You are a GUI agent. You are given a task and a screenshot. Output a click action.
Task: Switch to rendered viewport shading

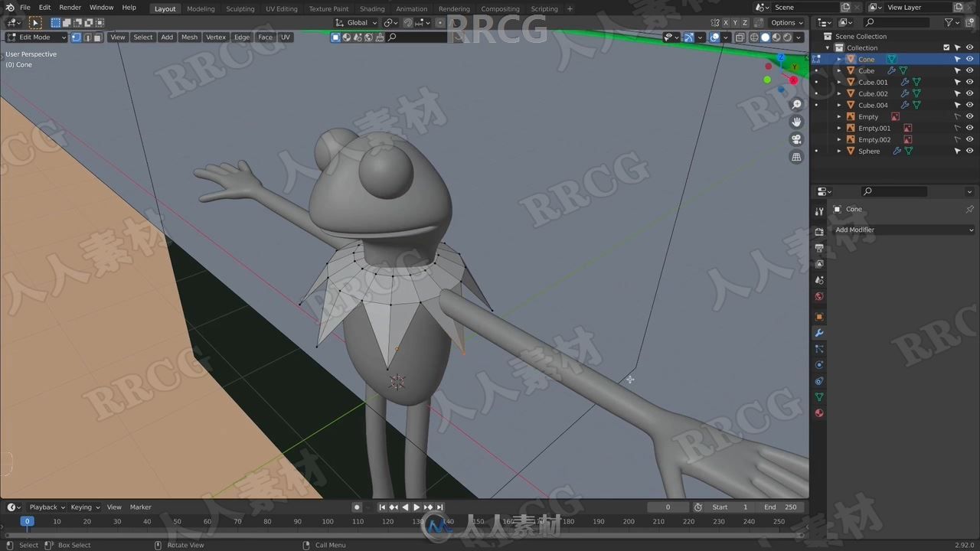787,37
